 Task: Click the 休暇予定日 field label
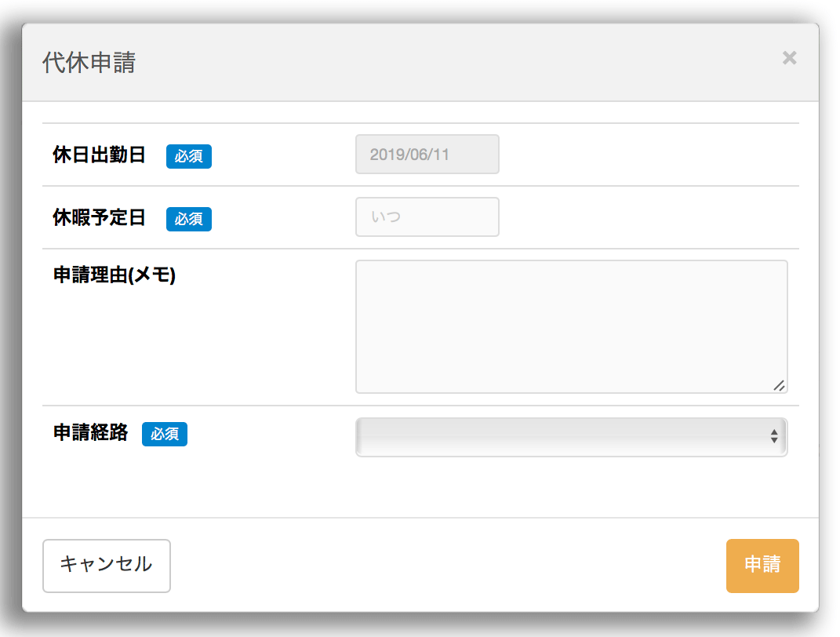(x=99, y=217)
